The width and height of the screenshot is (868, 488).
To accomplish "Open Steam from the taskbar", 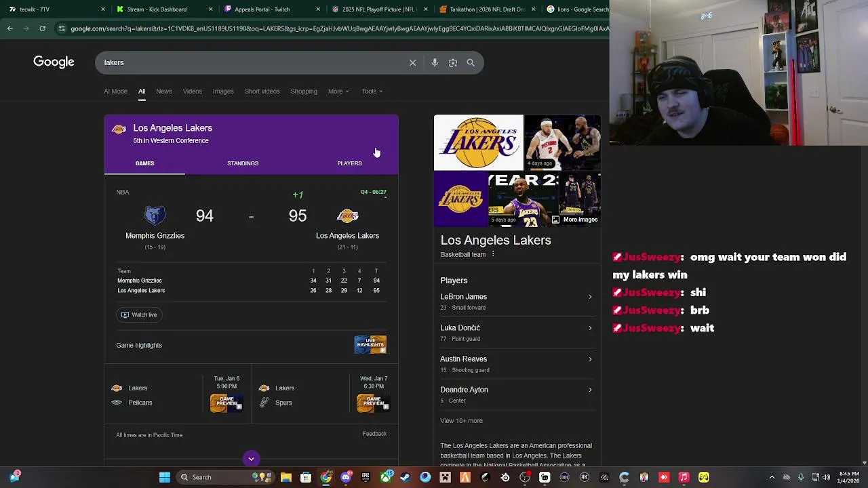I will tap(405, 477).
